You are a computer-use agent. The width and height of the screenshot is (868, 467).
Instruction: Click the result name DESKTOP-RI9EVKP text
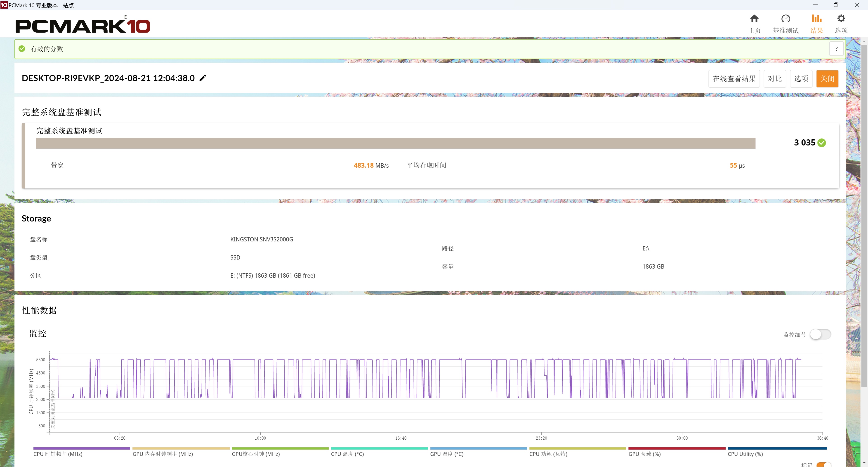click(x=108, y=78)
